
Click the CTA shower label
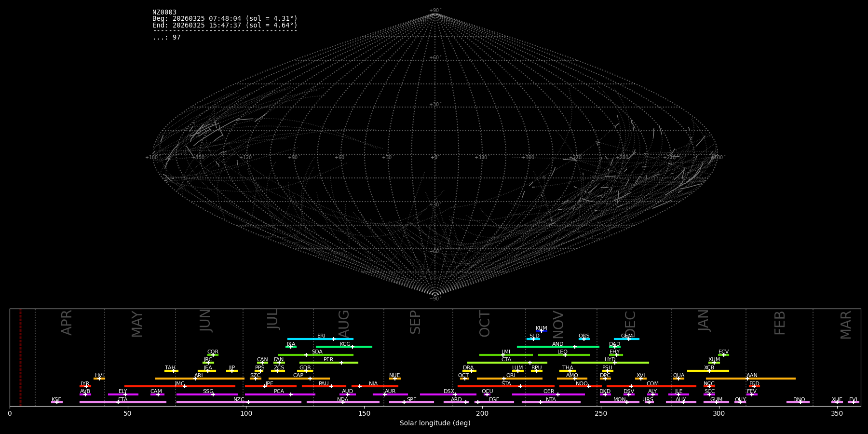pyautogui.click(x=506, y=360)
